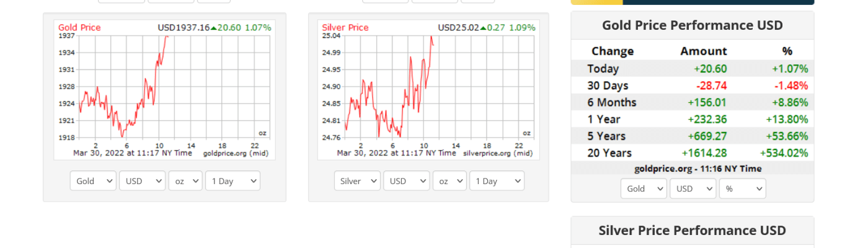Viewport: 868px width, 248px height.
Task: Click green up arrow on Gold Price chart
Action: pyautogui.click(x=214, y=28)
